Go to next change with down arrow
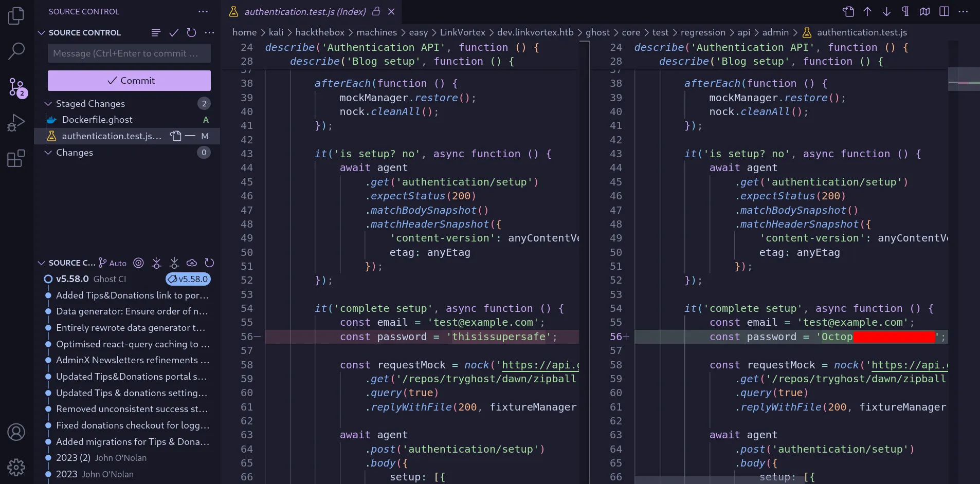 coord(886,11)
